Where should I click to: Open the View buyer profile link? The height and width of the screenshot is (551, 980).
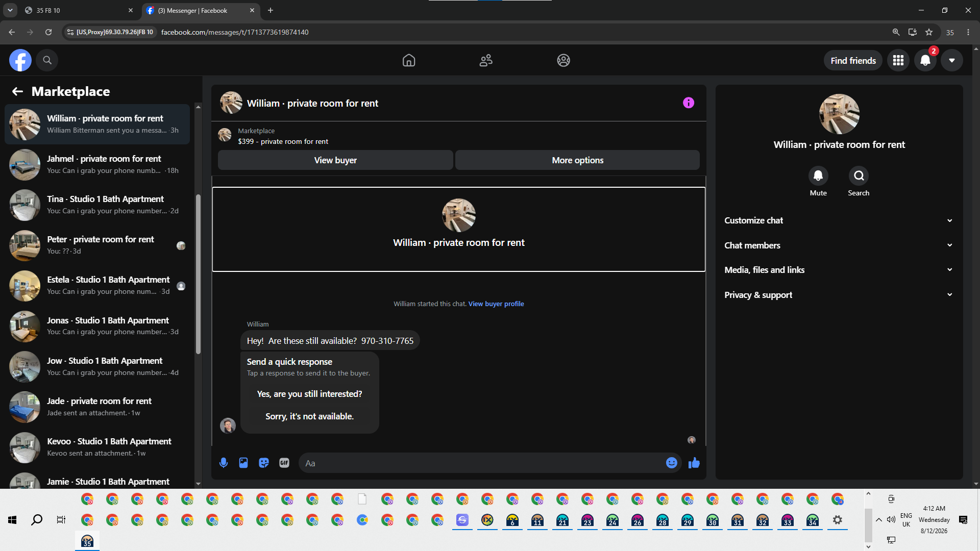click(496, 304)
